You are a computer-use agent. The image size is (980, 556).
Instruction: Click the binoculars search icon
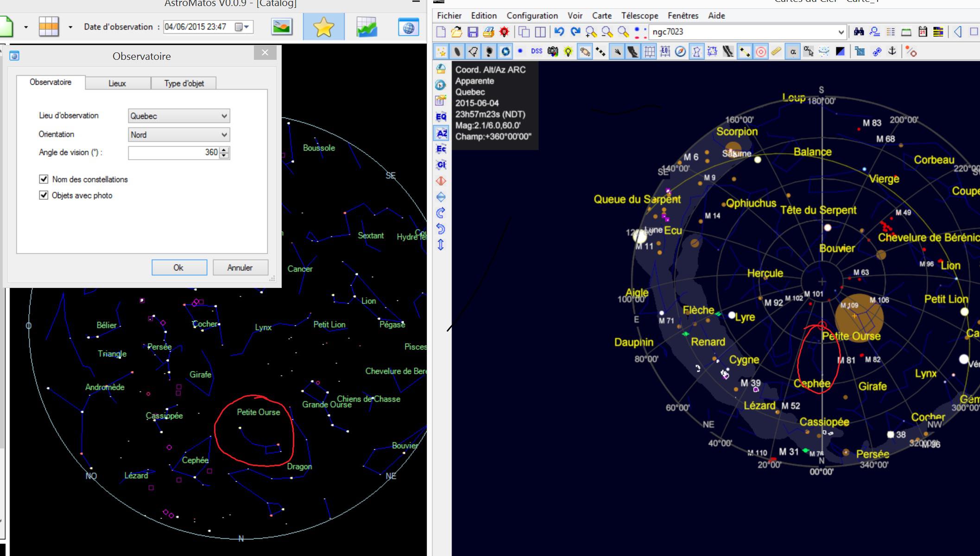click(x=859, y=32)
